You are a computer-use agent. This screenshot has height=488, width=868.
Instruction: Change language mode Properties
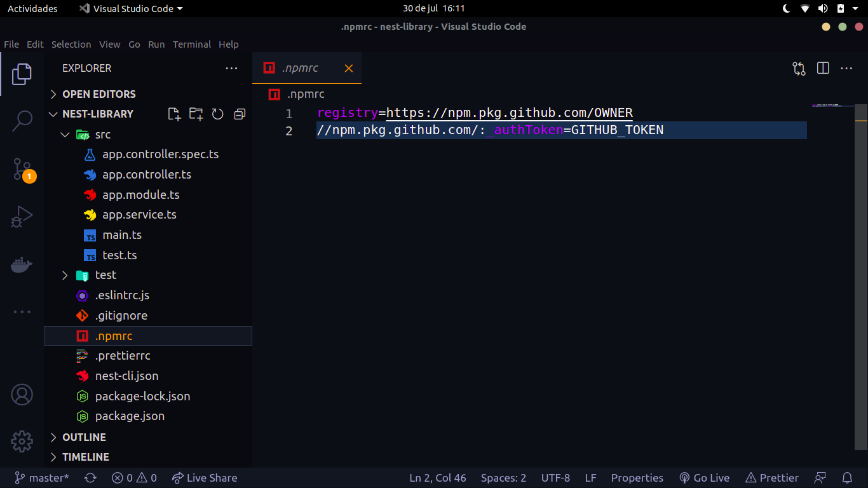coord(637,478)
